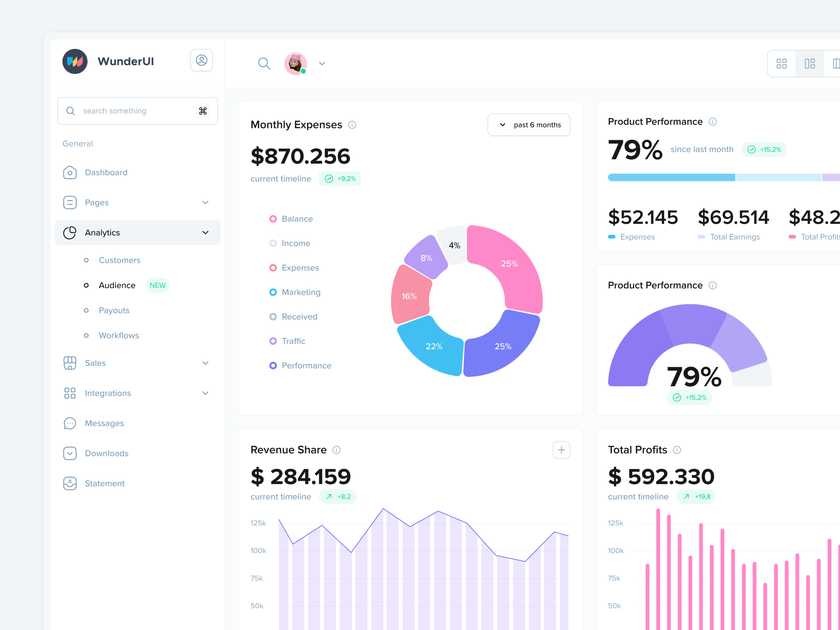Click the command-key shortcut icon in search box
This screenshot has height=630, width=840.
(x=203, y=111)
